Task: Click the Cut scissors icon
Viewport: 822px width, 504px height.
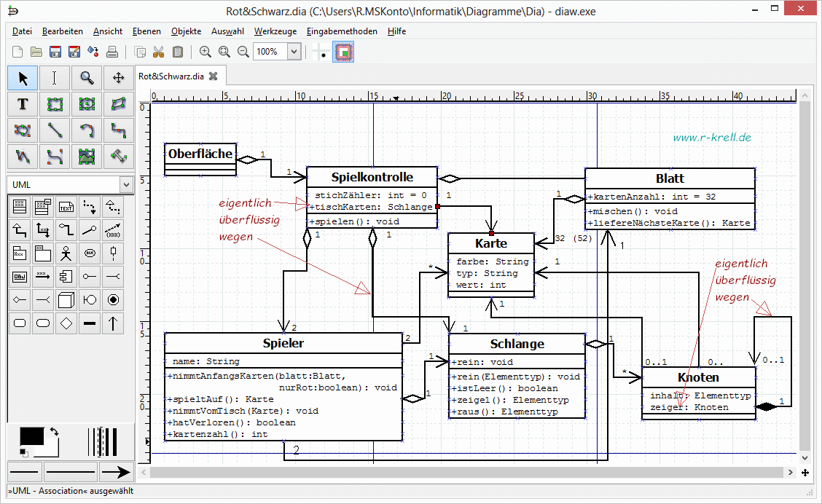Action: (x=159, y=52)
